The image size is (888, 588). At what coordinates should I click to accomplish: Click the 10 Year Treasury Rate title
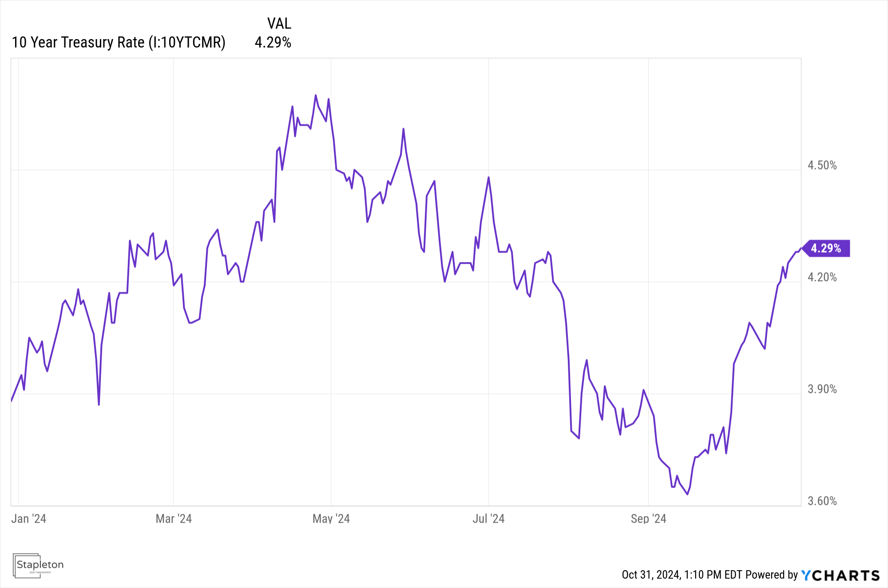pos(78,43)
